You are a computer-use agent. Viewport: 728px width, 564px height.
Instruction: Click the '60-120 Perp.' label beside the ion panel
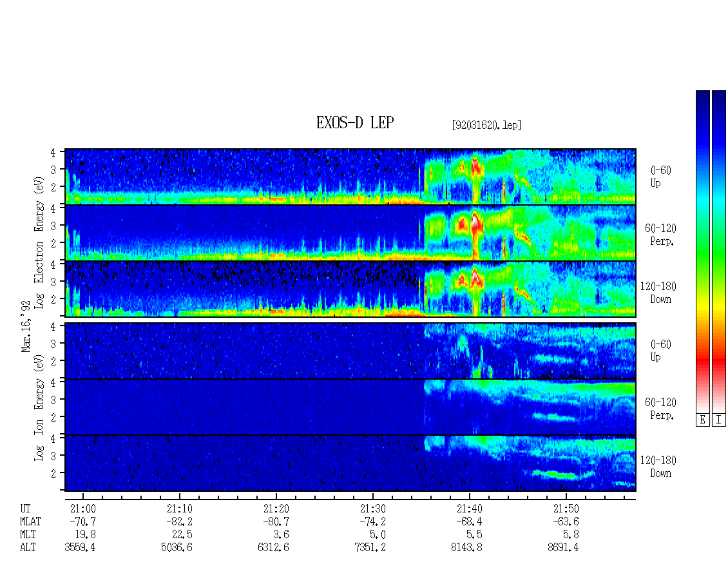pos(660,409)
